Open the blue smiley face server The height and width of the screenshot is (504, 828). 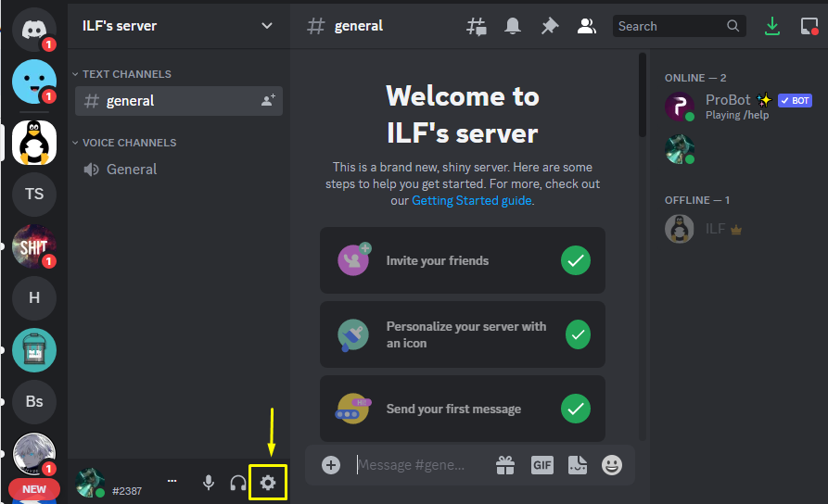click(33, 82)
